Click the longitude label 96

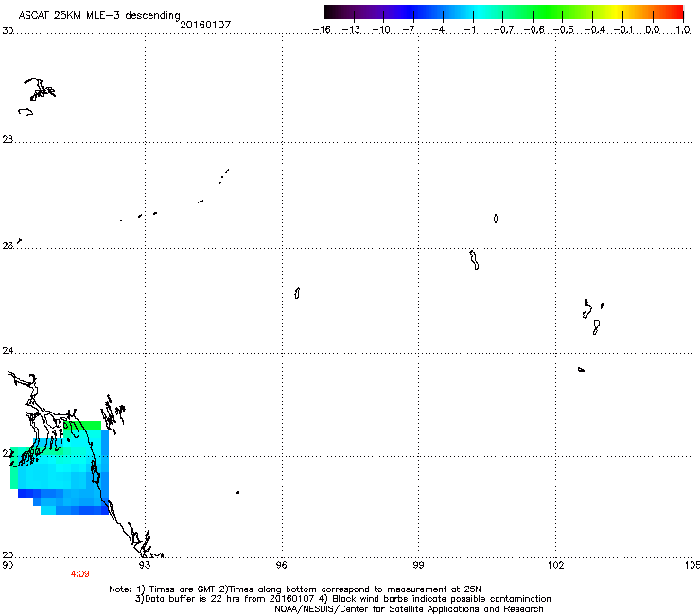(281, 565)
